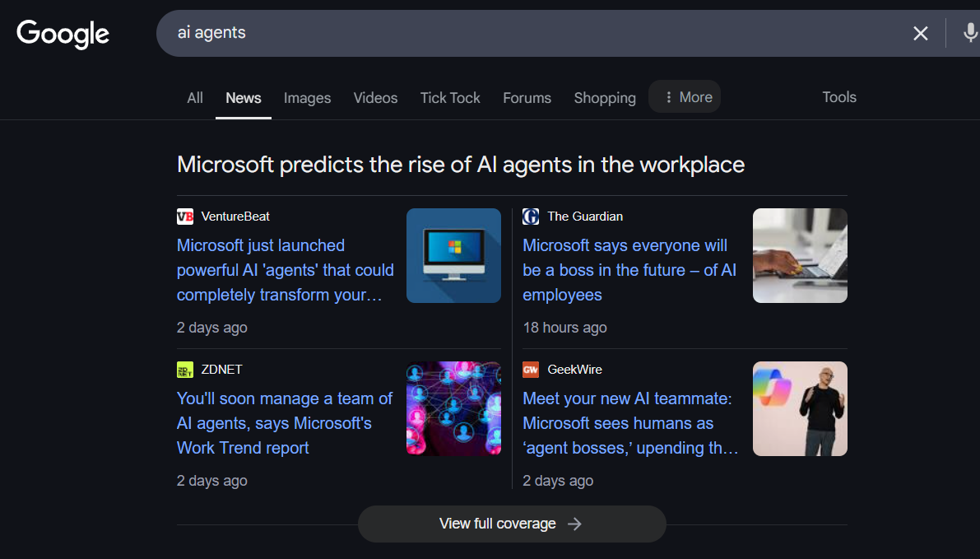Click the Guardian laptop hands thumbnail
This screenshot has height=559, width=980.
pyautogui.click(x=800, y=256)
